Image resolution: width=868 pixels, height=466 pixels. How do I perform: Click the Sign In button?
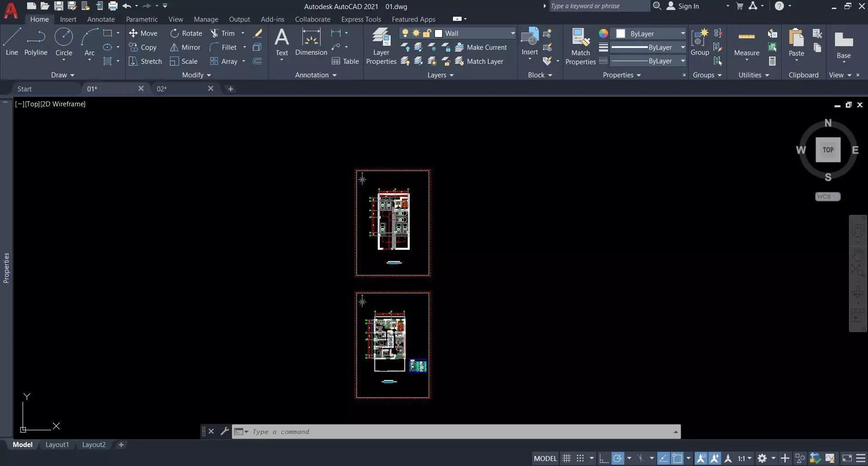[683, 6]
